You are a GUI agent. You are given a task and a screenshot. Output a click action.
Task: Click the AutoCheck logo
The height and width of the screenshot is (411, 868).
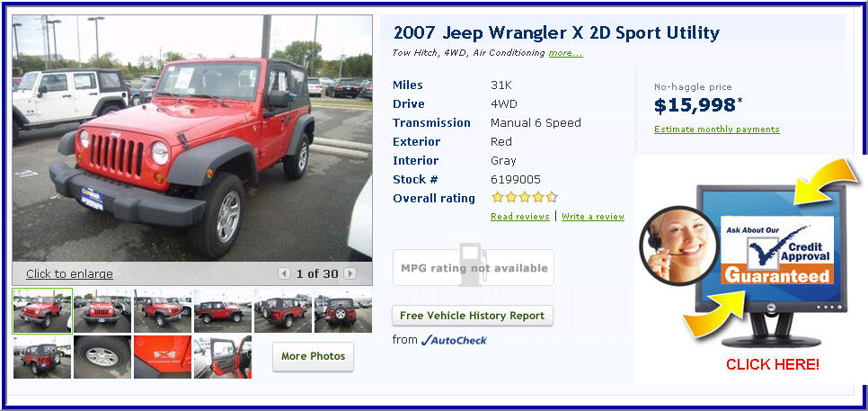tap(454, 340)
